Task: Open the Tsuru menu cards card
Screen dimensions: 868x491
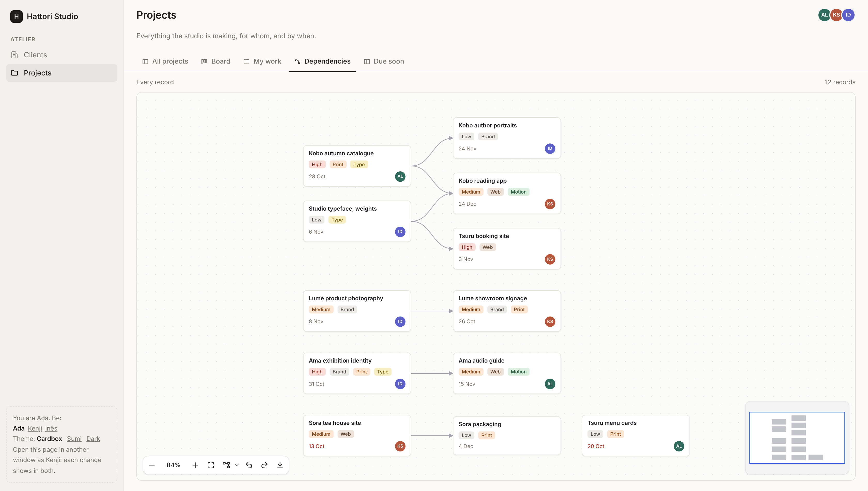Action: pyautogui.click(x=636, y=435)
